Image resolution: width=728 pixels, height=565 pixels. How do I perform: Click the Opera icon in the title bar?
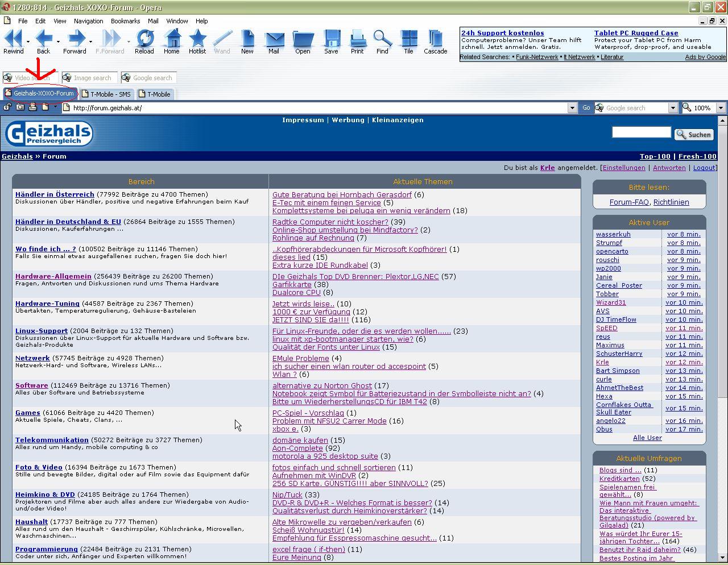click(6, 7)
